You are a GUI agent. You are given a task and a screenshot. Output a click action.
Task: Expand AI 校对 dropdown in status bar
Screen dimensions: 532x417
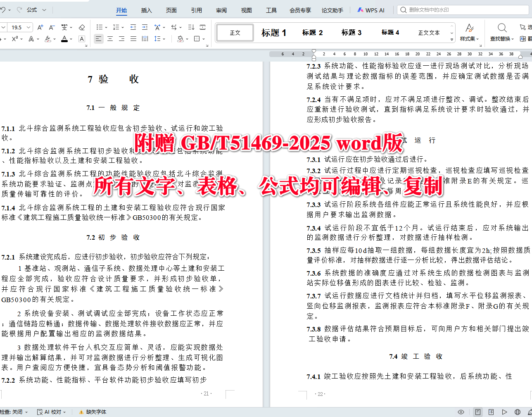[65, 412]
